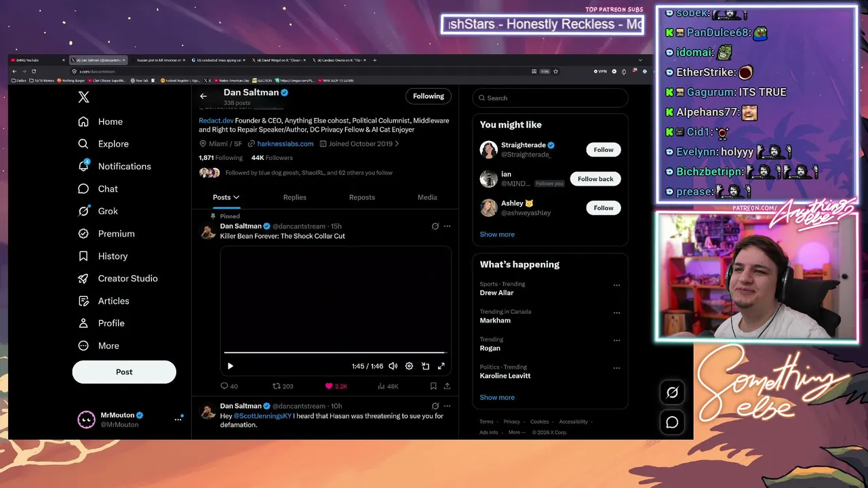Open Profile from the sidebar
The width and height of the screenshot is (868, 488).
tap(101, 323)
